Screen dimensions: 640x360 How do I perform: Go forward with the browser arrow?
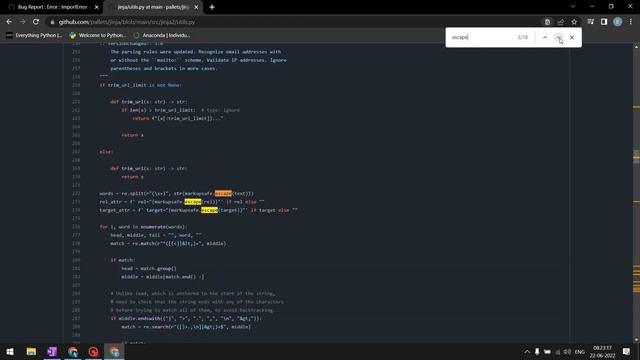point(22,22)
